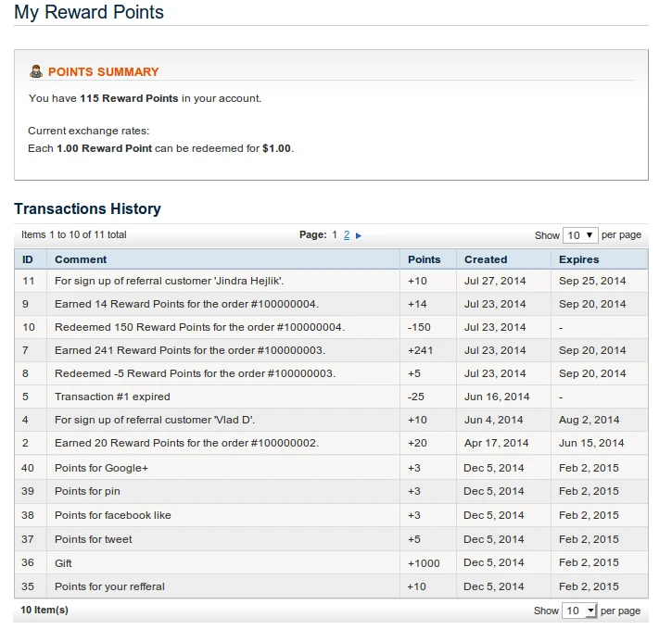
Task: Click the Points Summary user icon
Action: click(x=36, y=71)
